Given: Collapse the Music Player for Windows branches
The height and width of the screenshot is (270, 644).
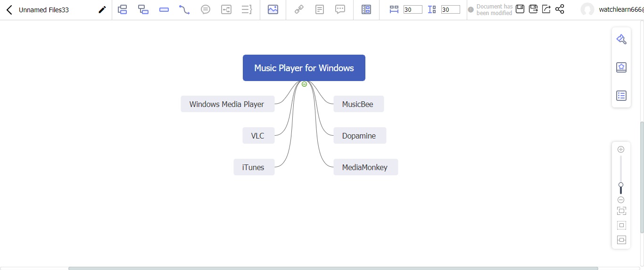Looking at the screenshot, I should click(x=304, y=84).
